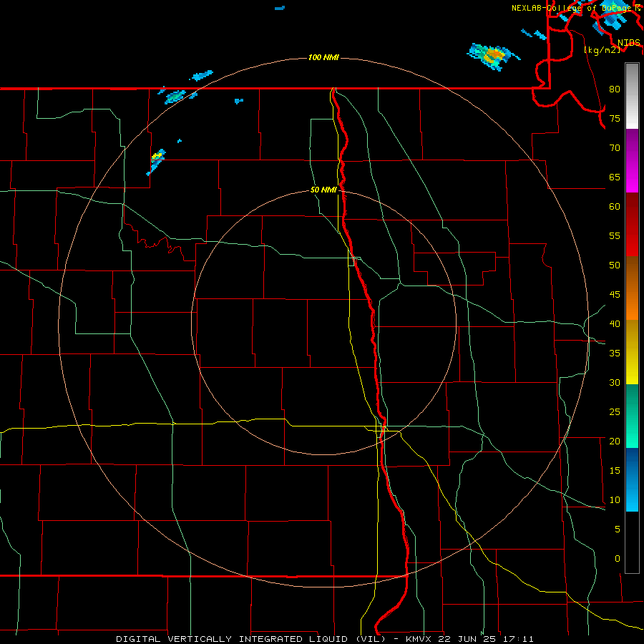Click the 80 value on the color scale
This screenshot has height=644, width=644.
615,89
